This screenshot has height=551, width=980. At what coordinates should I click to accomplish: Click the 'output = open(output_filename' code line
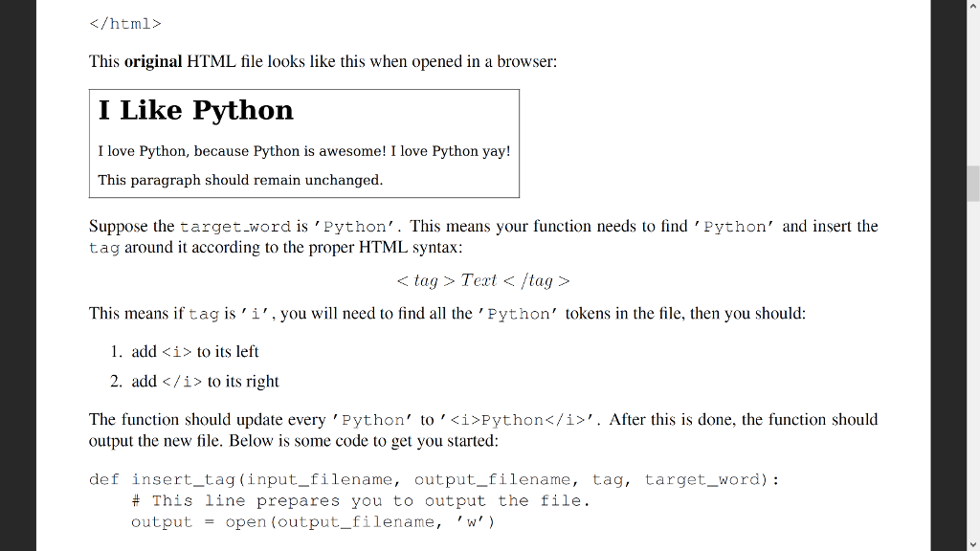click(x=313, y=522)
